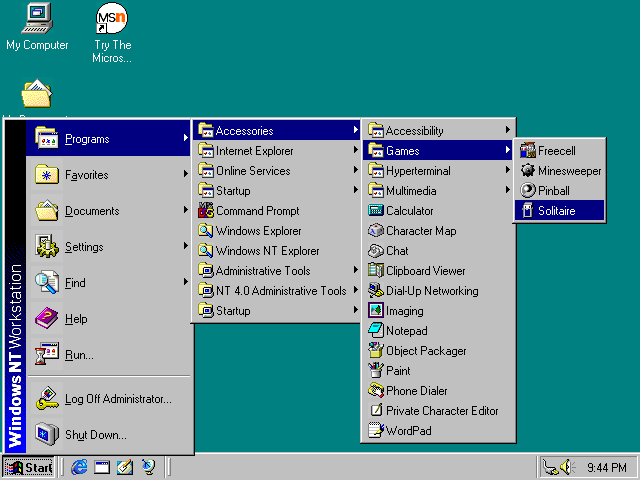Screen dimensions: 640x480
Task: Click the clock showing 9:44 PM
Action: pos(607,467)
